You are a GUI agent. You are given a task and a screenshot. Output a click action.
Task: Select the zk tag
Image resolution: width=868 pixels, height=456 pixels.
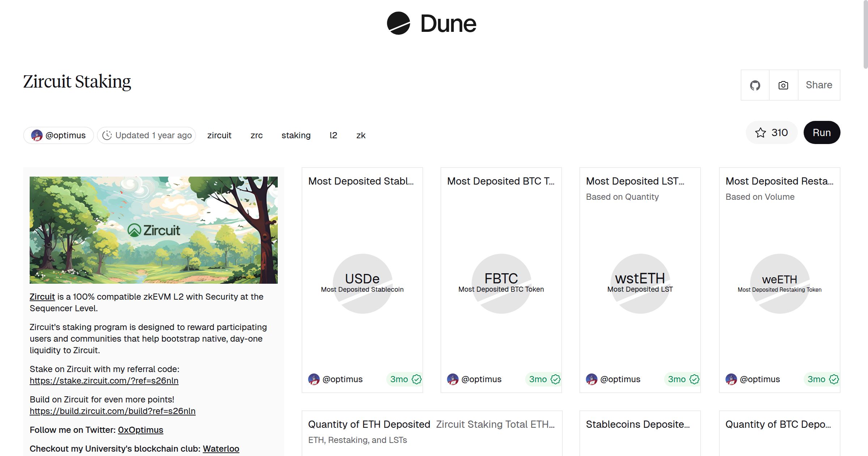(361, 135)
